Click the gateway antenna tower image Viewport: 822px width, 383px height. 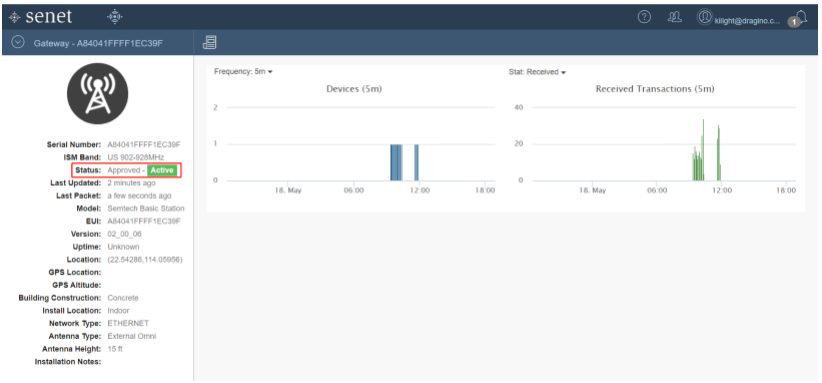tap(98, 93)
